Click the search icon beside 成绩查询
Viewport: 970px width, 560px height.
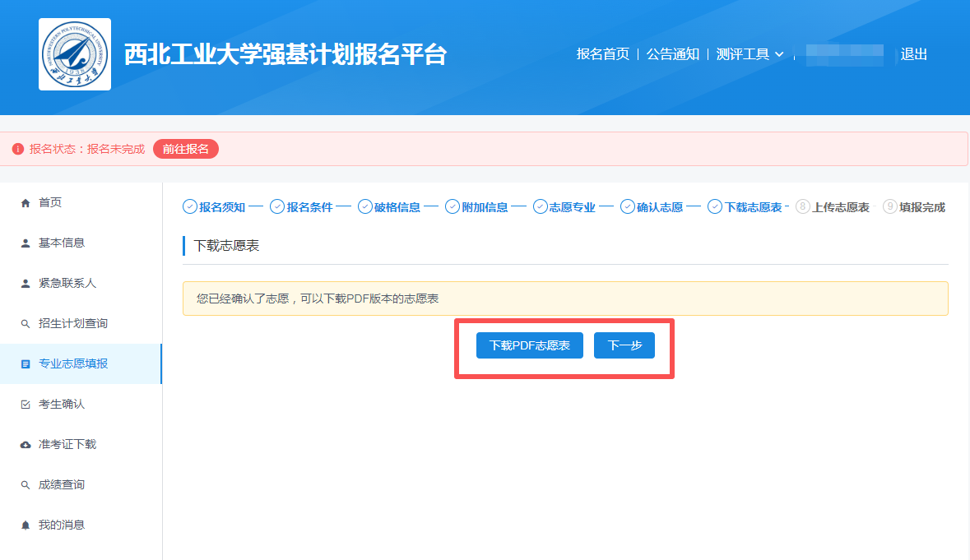(26, 485)
